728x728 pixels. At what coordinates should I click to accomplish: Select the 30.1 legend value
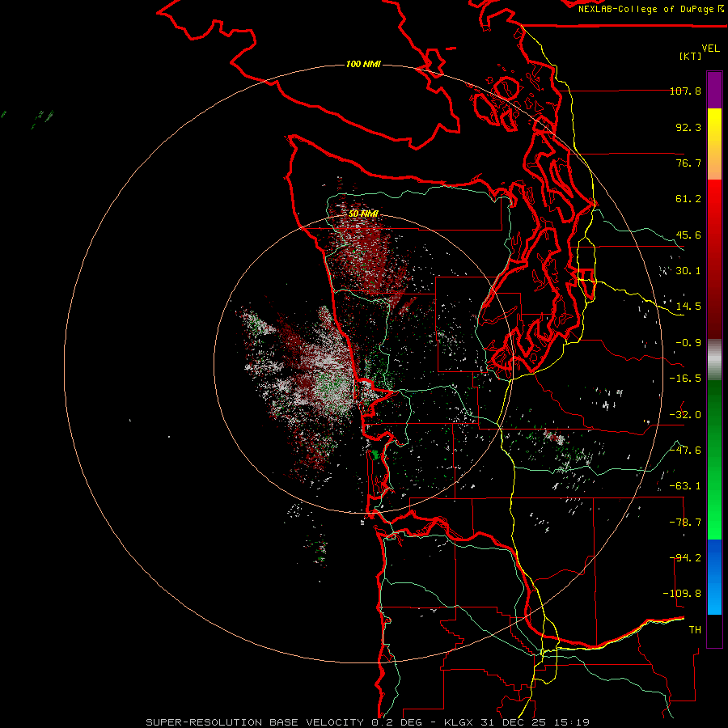[x=688, y=271]
